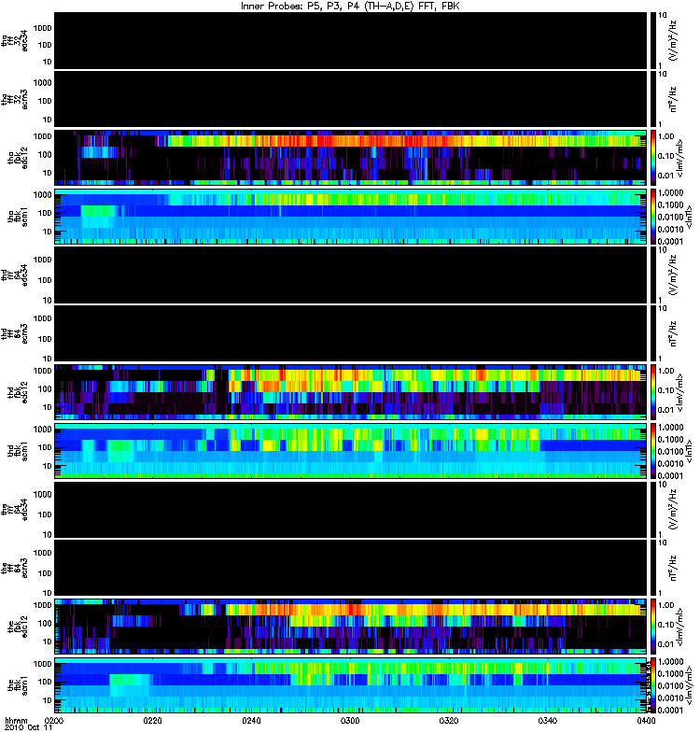700x747 pixels.
Task: Click the color bar beside thd fbk scm1
Action: pyautogui.click(x=653, y=451)
